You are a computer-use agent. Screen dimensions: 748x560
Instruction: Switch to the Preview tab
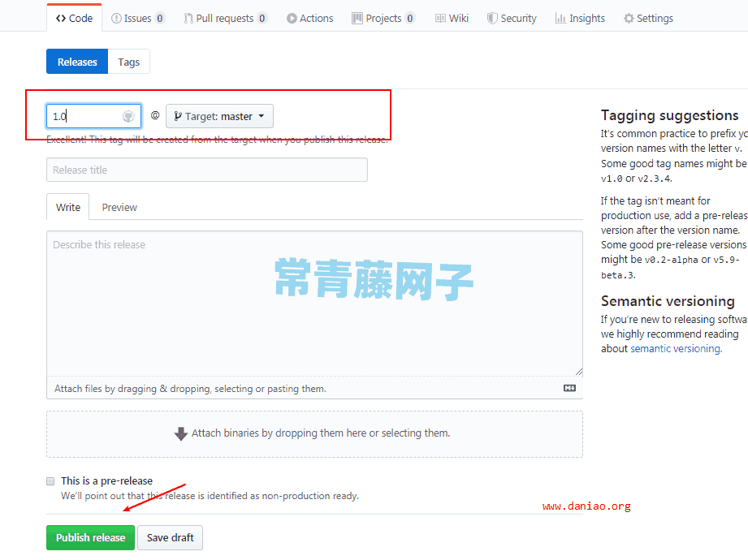click(x=119, y=207)
